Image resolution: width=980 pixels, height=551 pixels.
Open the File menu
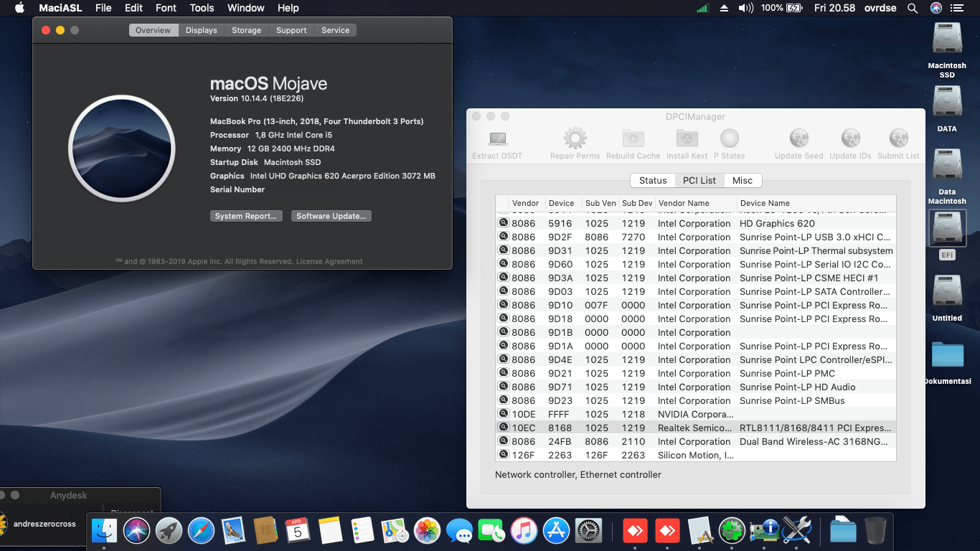(103, 8)
